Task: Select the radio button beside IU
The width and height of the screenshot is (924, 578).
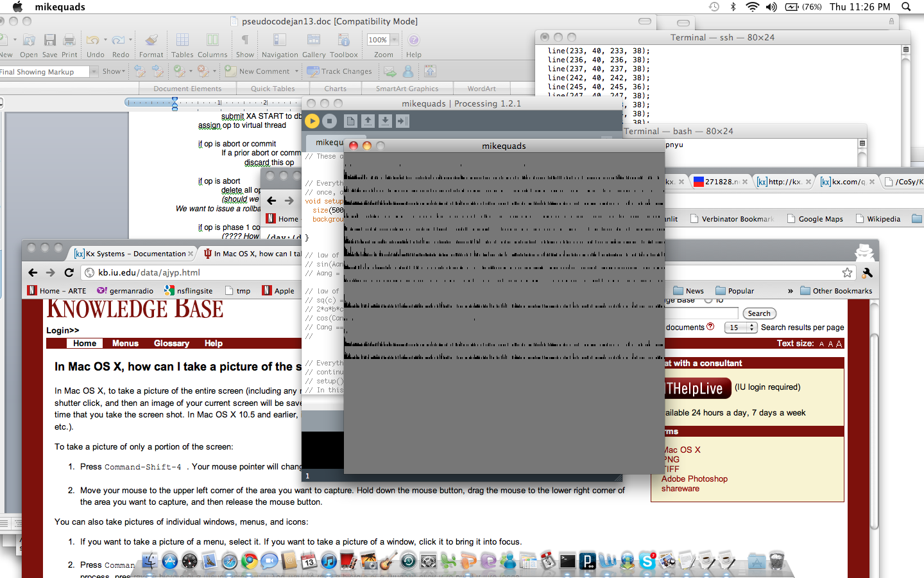Action: point(708,300)
